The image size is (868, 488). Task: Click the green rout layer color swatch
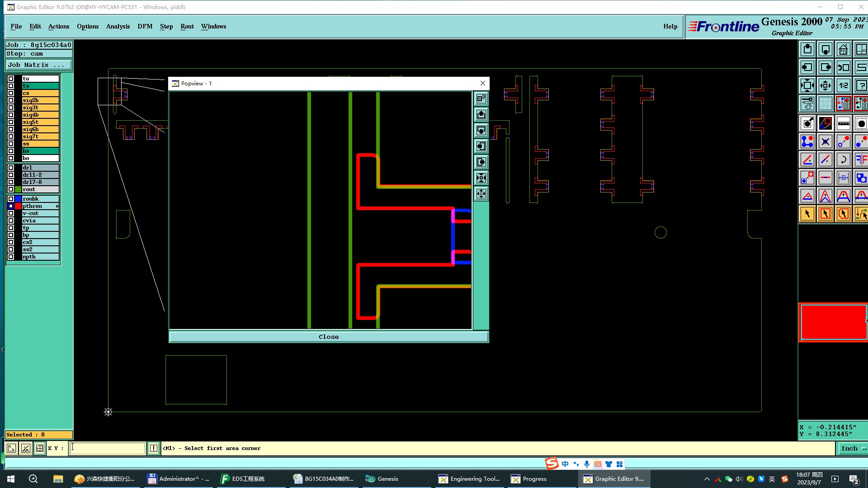(x=18, y=189)
